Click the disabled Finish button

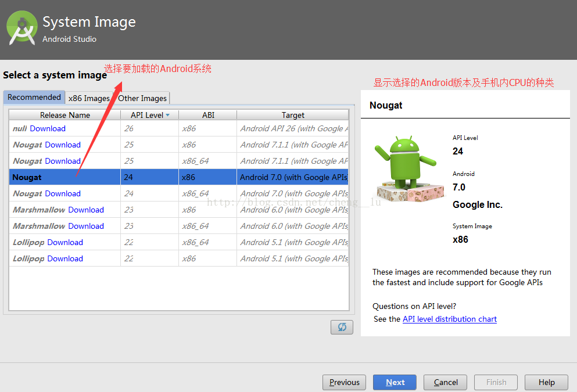(x=496, y=383)
